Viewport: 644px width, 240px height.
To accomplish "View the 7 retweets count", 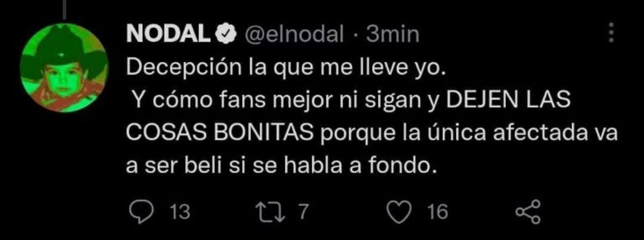I will tap(303, 213).
